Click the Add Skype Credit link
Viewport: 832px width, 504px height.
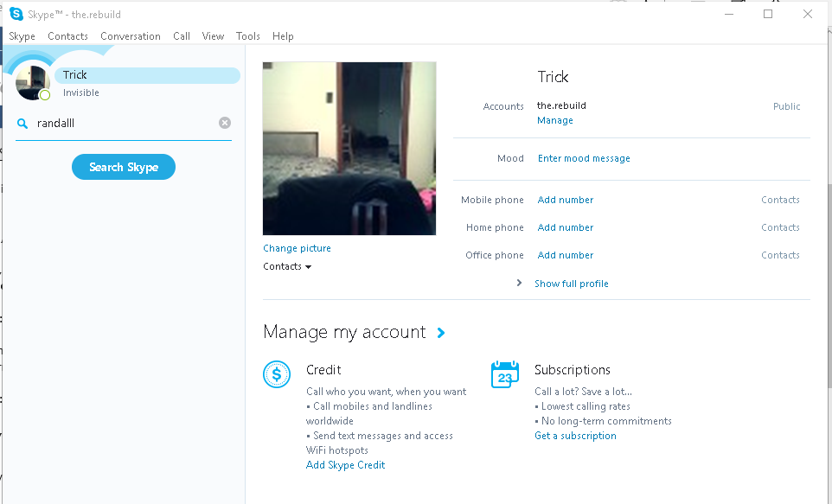[345, 465]
